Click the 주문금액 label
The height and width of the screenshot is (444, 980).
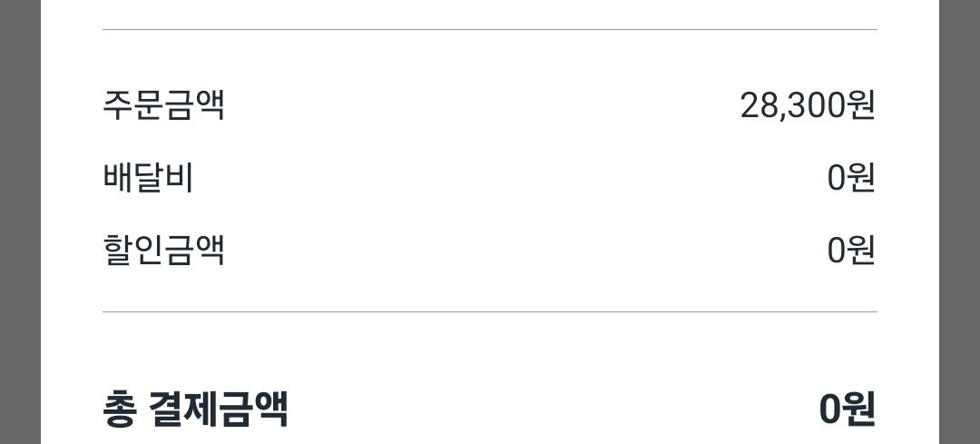[x=163, y=105]
